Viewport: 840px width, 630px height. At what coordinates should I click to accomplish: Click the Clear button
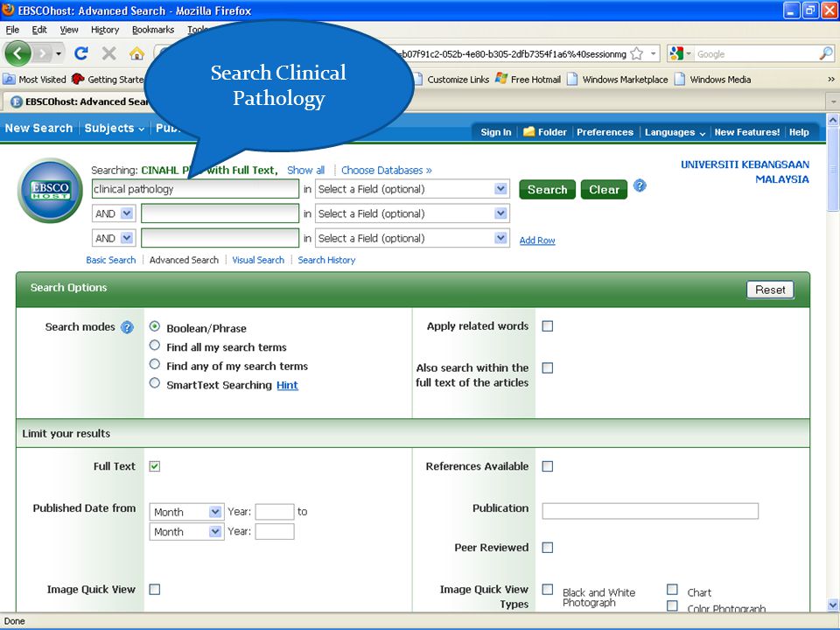tap(604, 190)
